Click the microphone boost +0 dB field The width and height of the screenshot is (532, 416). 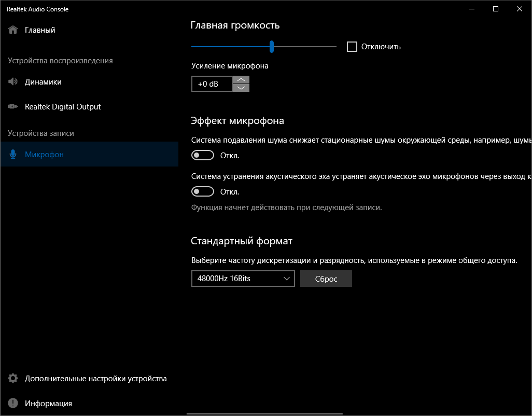pos(212,84)
